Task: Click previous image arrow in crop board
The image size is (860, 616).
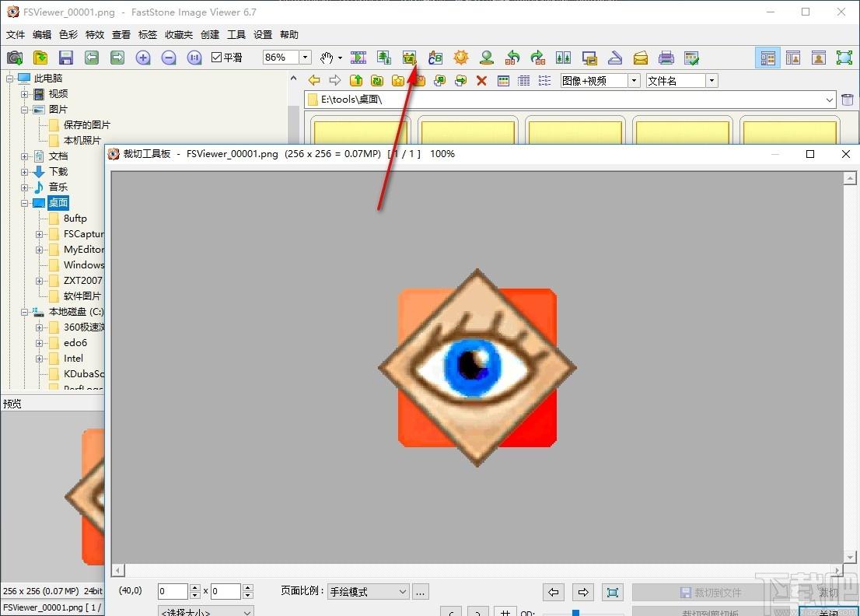Action: coord(554,592)
